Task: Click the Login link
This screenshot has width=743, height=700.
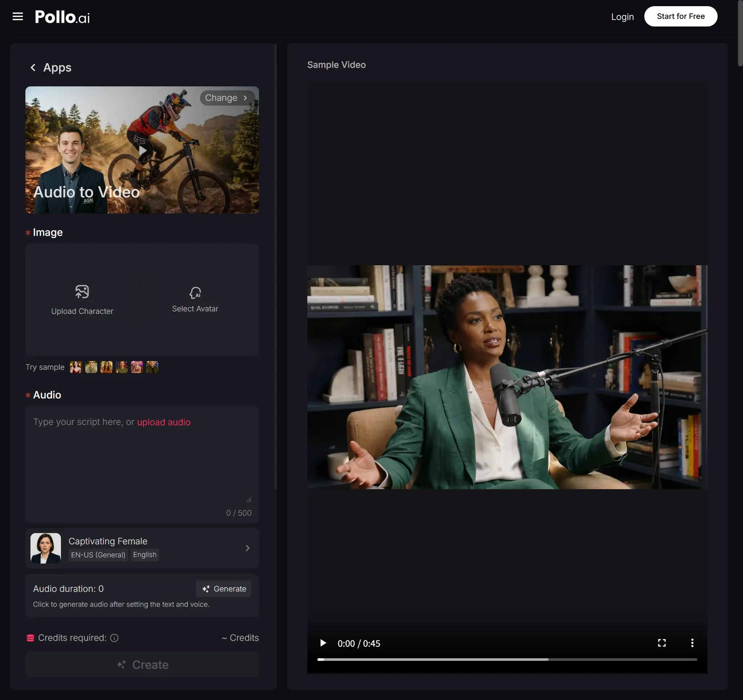Action: pyautogui.click(x=622, y=17)
